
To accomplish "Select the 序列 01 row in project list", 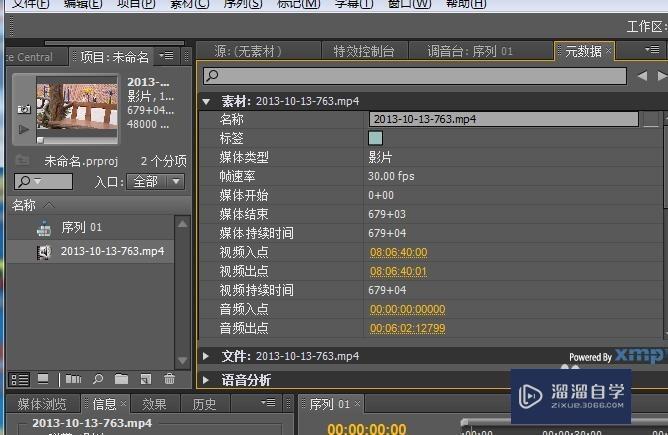I will 90,228.
